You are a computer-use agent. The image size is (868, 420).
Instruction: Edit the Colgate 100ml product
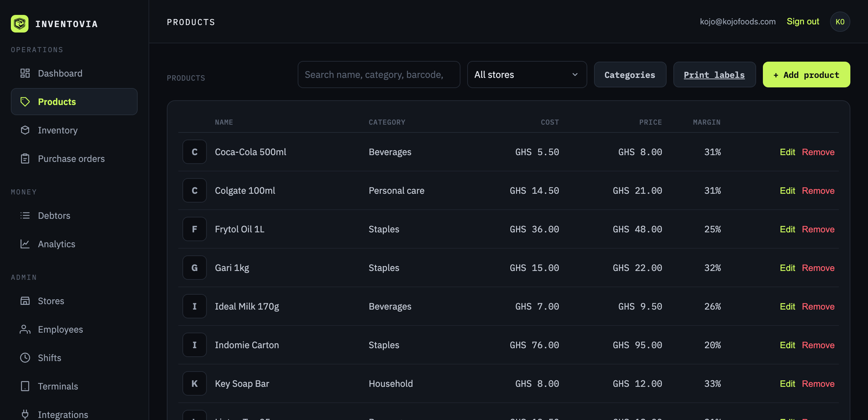point(787,191)
